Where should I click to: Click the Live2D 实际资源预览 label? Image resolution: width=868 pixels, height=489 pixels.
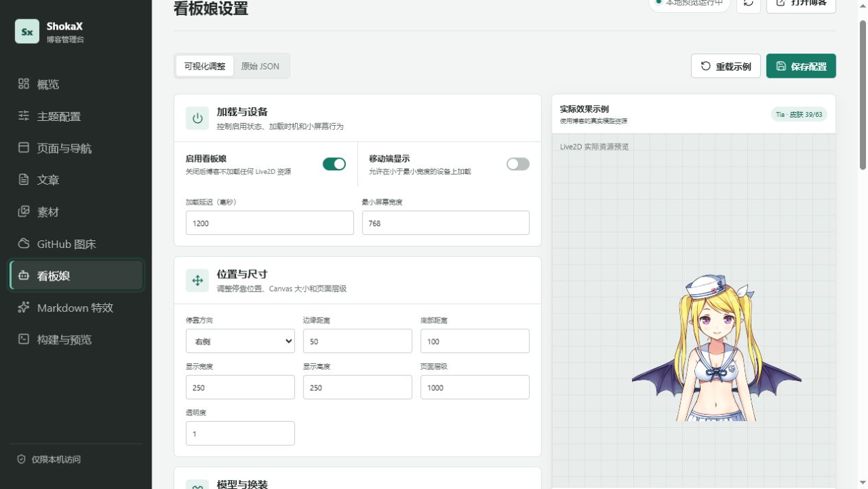coord(594,146)
